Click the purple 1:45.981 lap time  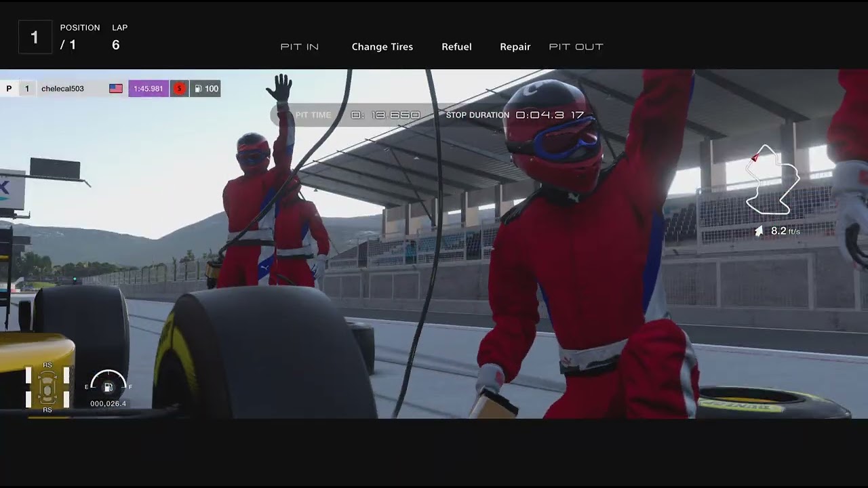pyautogui.click(x=149, y=89)
